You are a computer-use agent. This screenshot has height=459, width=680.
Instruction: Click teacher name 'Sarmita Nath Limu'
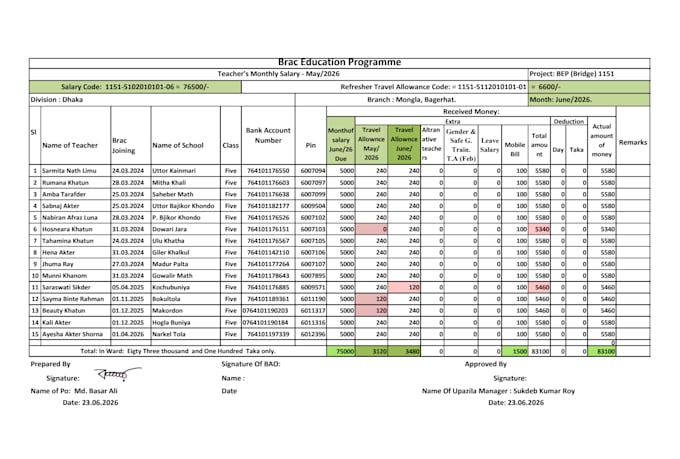pyautogui.click(x=69, y=170)
